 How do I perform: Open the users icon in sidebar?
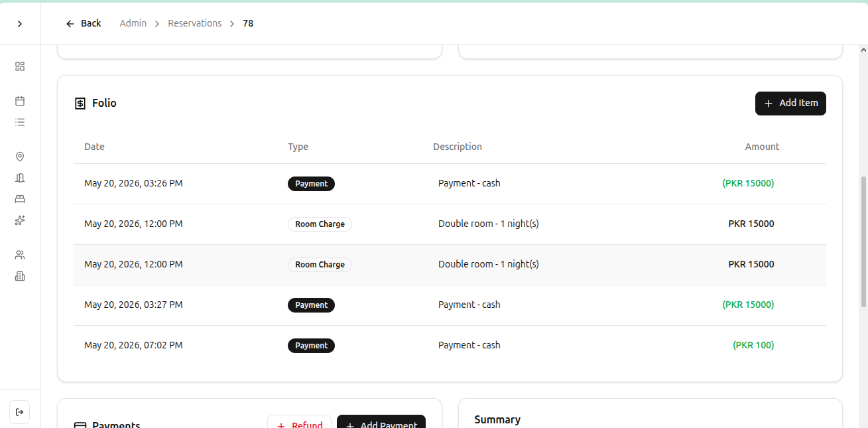[20, 255]
